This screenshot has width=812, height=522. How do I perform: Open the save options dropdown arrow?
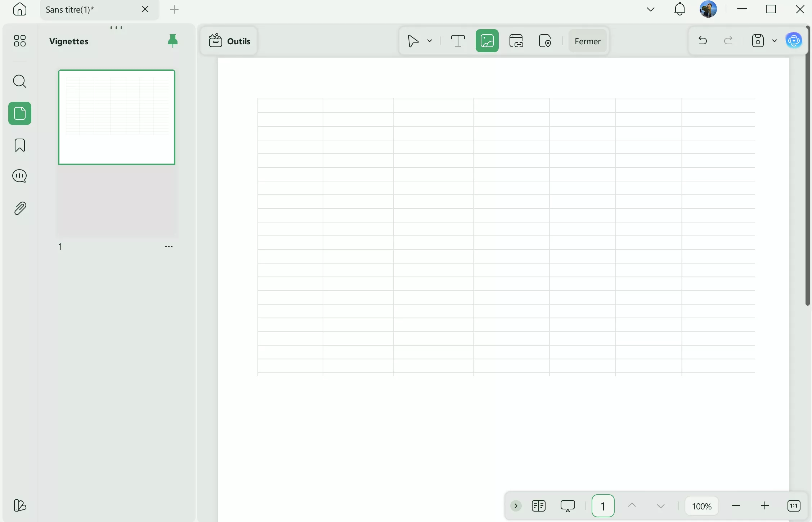click(775, 41)
